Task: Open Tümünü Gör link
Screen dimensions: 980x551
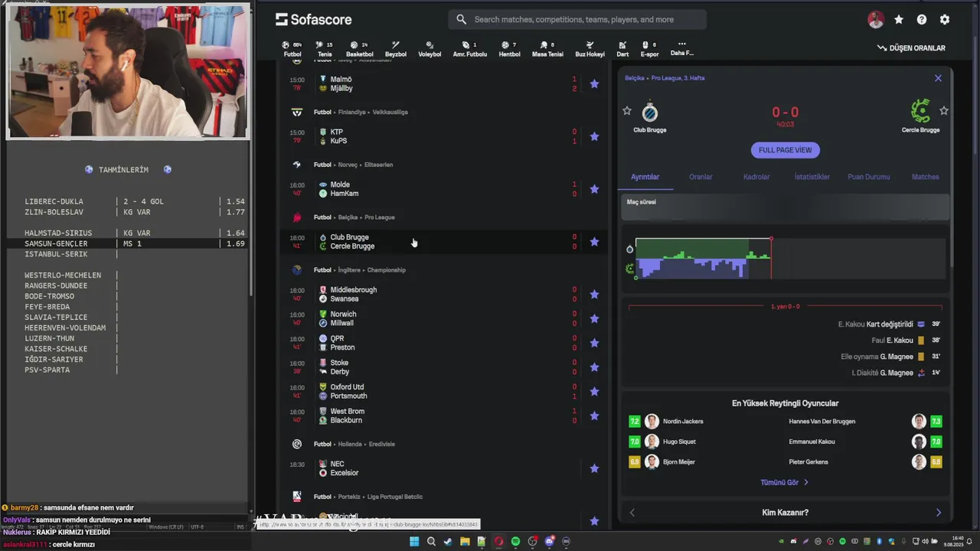Action: tap(784, 483)
